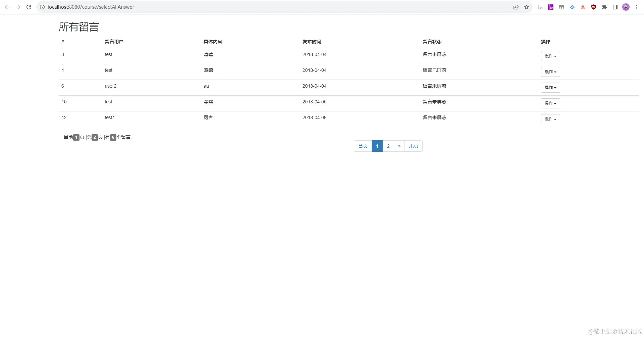Open the Tampermonkey extension icon

click(561, 7)
